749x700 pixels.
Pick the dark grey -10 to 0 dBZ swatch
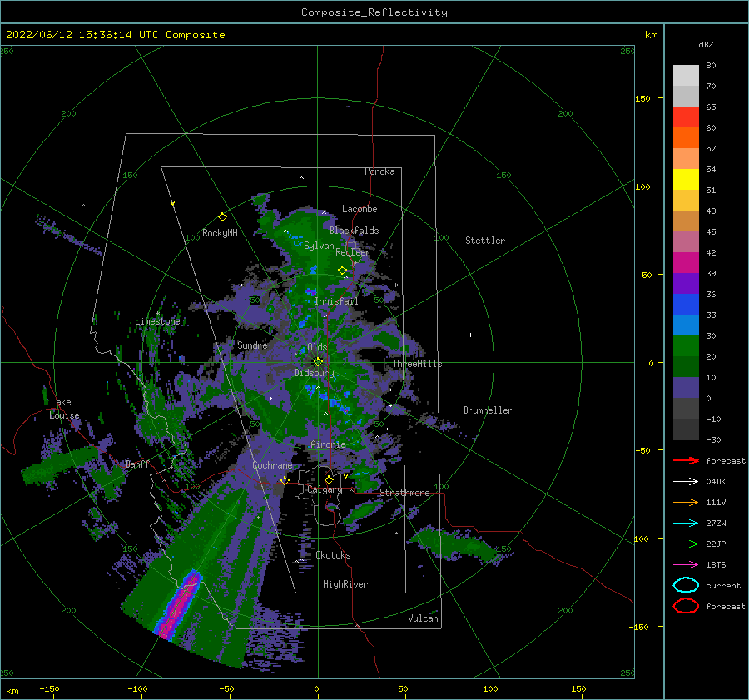coord(686,409)
